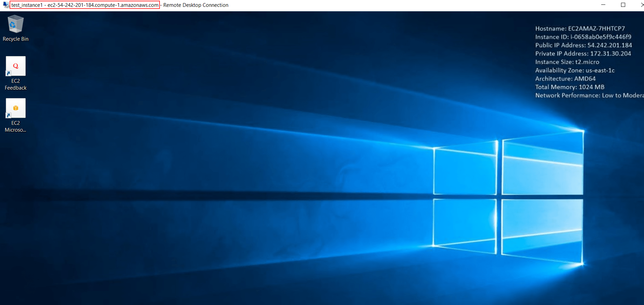Click the Network Performance text line
Viewport: 644px width, 305px height.
pyautogui.click(x=590, y=95)
